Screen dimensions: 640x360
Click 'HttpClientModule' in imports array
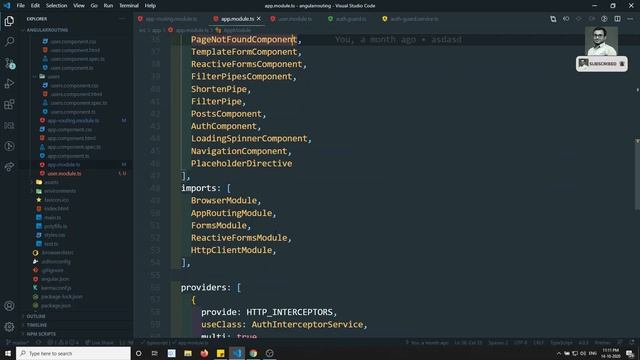tap(231, 250)
